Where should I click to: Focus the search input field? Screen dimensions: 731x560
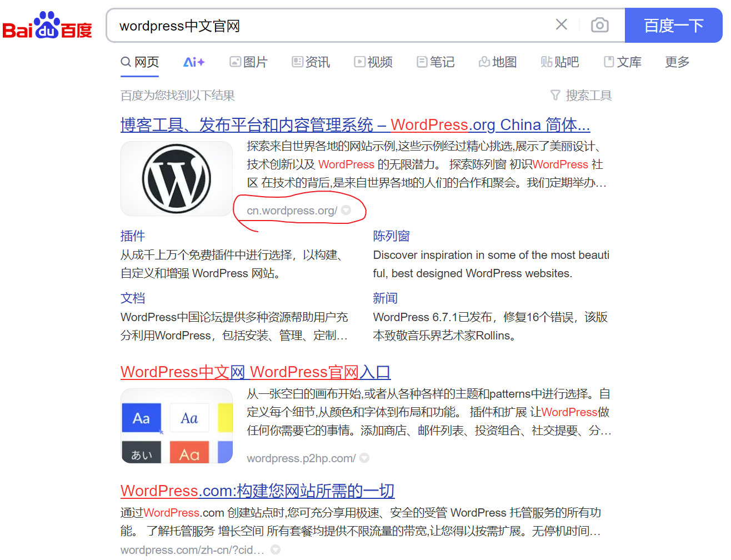pyautogui.click(x=333, y=26)
